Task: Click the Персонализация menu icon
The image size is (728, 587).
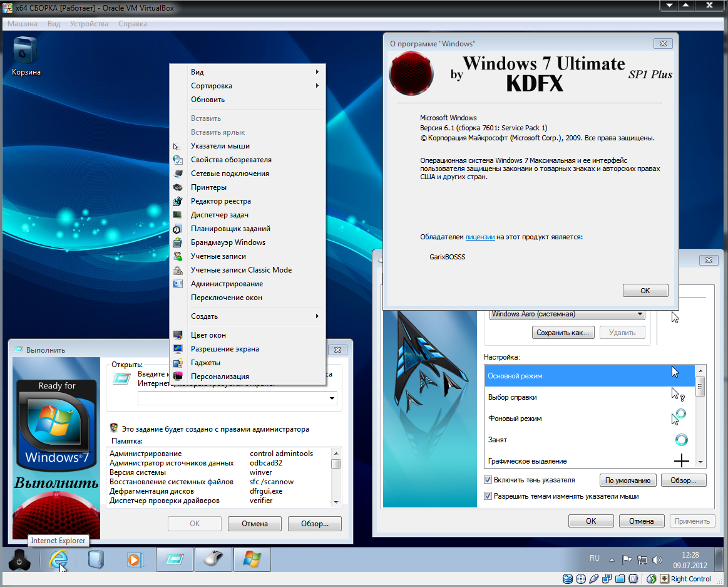Action: 178,377
